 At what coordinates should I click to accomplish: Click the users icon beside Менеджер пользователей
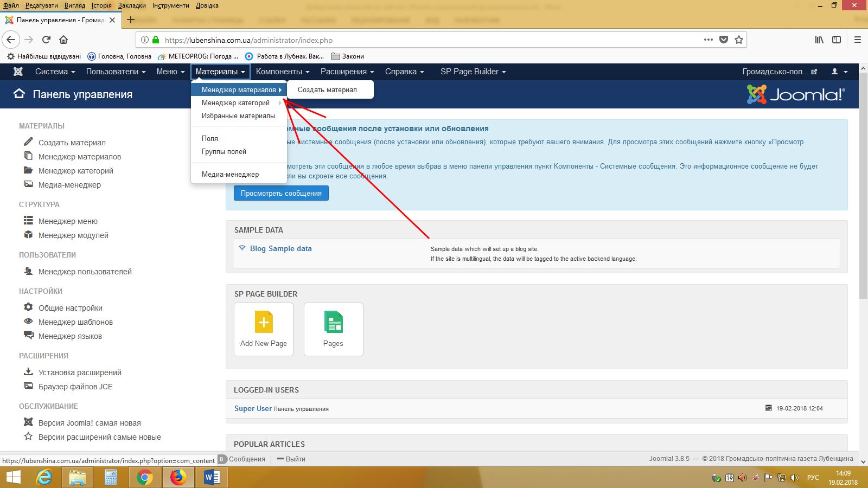point(28,271)
